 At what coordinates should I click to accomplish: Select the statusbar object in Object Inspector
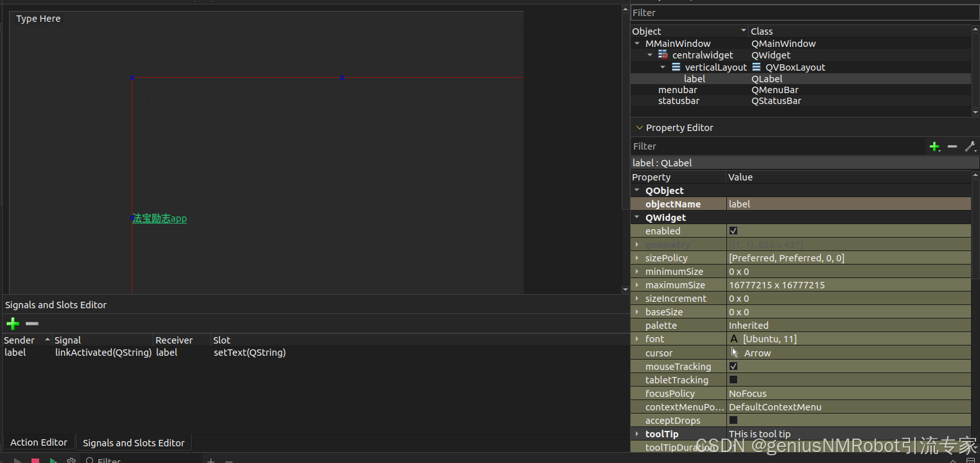679,101
